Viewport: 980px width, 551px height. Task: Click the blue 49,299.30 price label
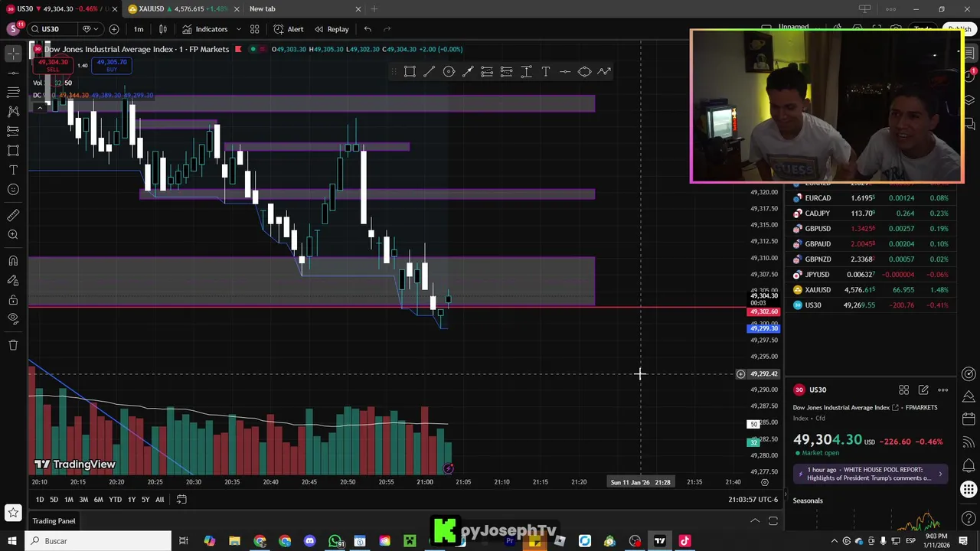click(x=763, y=329)
